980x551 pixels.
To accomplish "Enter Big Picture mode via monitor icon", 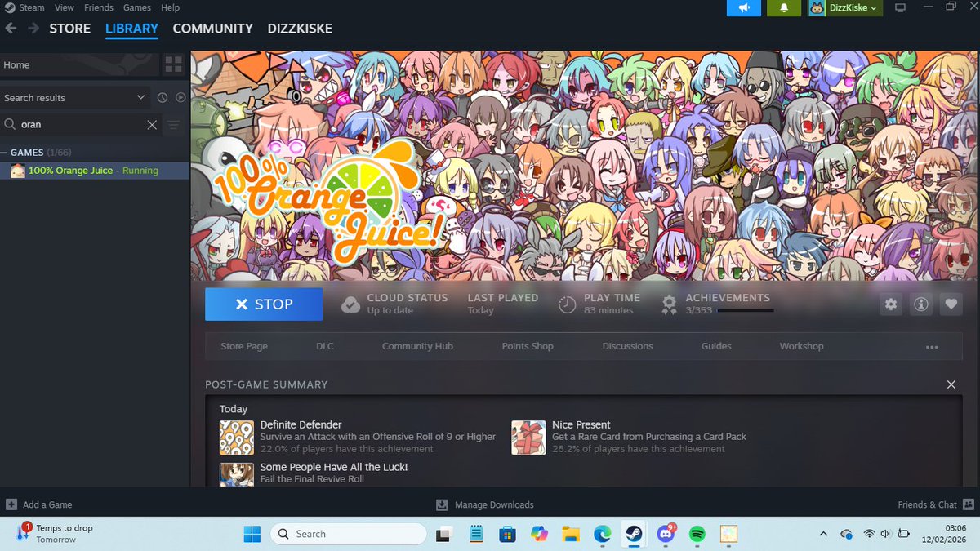I will [900, 8].
